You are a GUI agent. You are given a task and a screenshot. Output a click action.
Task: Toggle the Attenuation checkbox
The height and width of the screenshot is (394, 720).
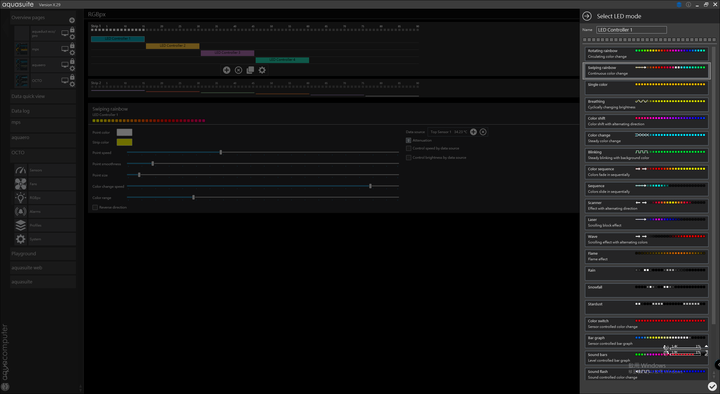tap(408, 140)
